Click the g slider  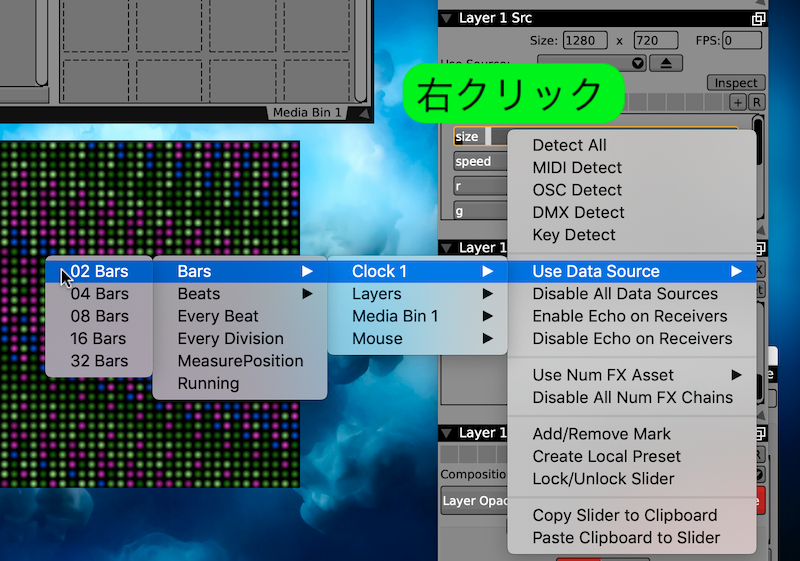(x=480, y=211)
